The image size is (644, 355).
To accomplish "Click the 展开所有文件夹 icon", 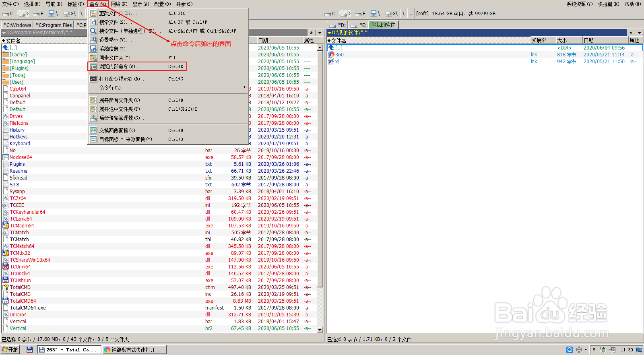I will tap(93, 100).
